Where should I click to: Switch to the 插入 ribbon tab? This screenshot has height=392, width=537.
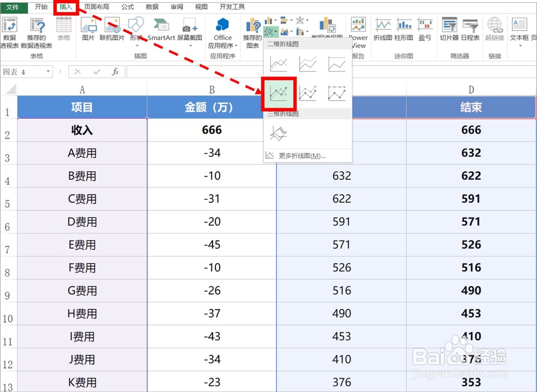(66, 7)
